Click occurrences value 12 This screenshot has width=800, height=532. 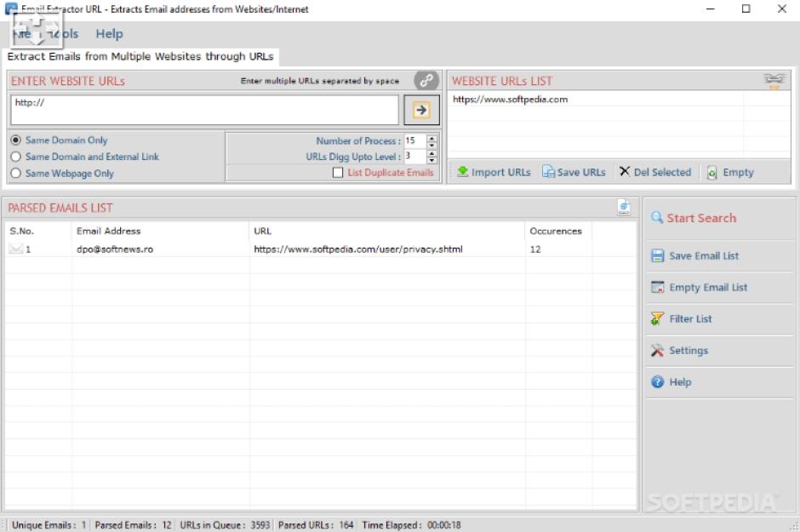point(535,249)
